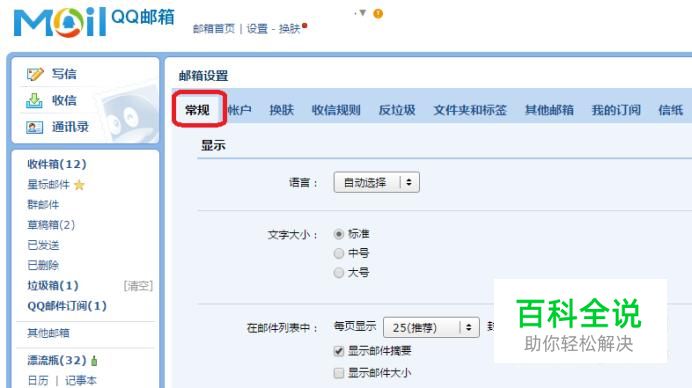Open the 已发送 folder
Image resolution: width=692 pixels, height=388 pixels.
click(43, 245)
